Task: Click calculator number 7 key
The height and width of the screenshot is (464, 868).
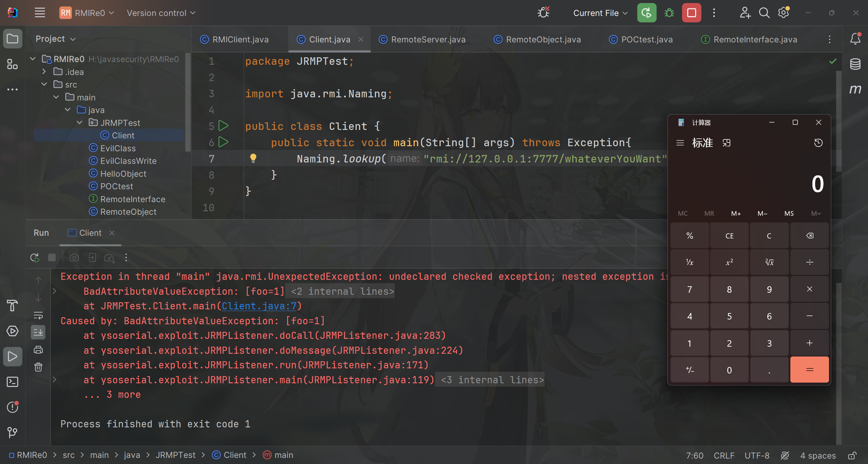Action: pyautogui.click(x=689, y=289)
